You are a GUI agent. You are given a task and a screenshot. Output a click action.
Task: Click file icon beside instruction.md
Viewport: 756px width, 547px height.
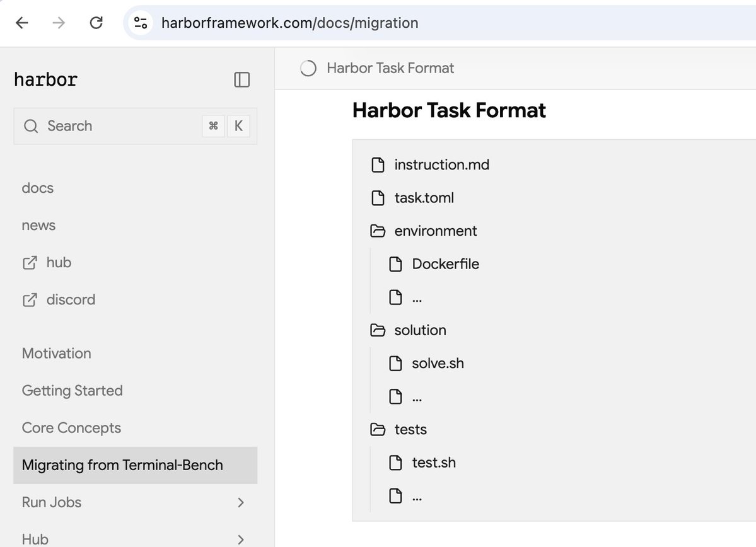(378, 165)
